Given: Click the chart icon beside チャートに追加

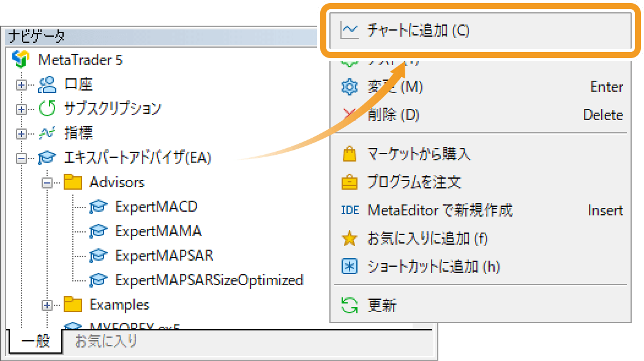Looking at the screenshot, I should (349, 31).
